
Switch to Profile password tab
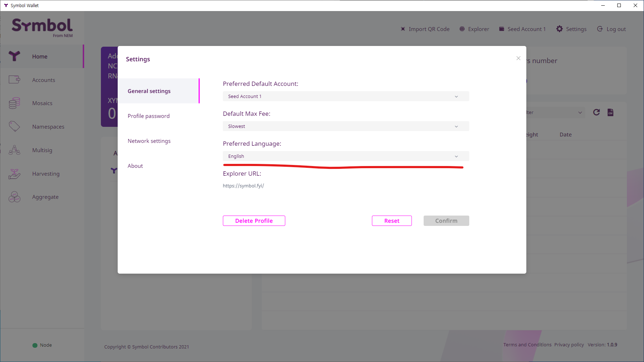click(158, 116)
